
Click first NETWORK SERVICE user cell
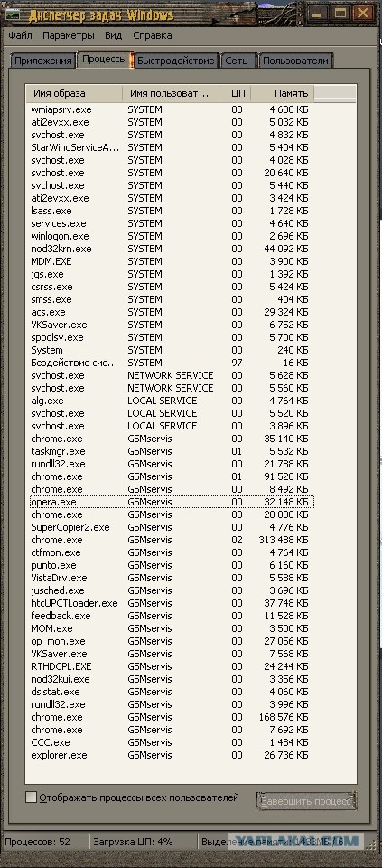[171, 375]
